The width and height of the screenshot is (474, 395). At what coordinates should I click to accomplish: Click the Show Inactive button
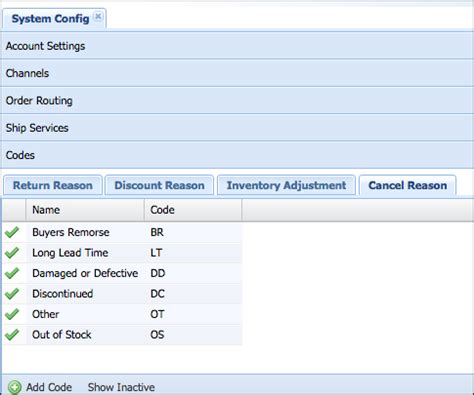121,387
